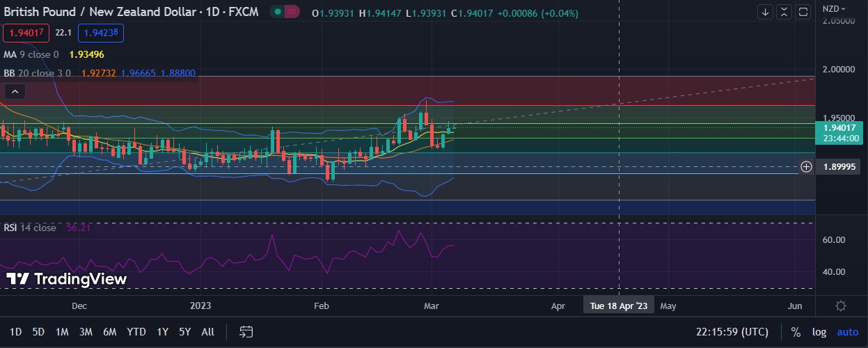Toggle percent scale mode
This screenshot has height=348, width=868.
tap(796, 332)
